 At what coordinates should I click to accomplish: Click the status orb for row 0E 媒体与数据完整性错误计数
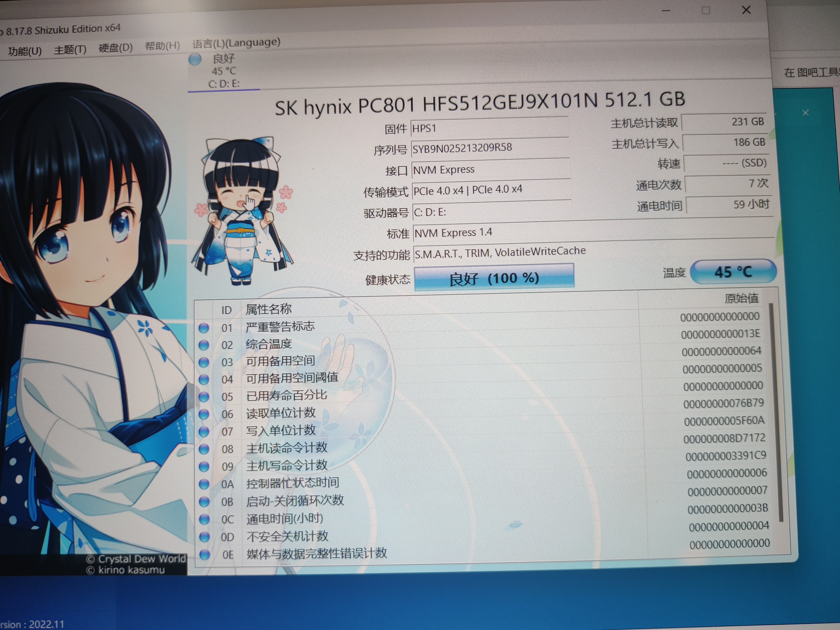tap(205, 555)
